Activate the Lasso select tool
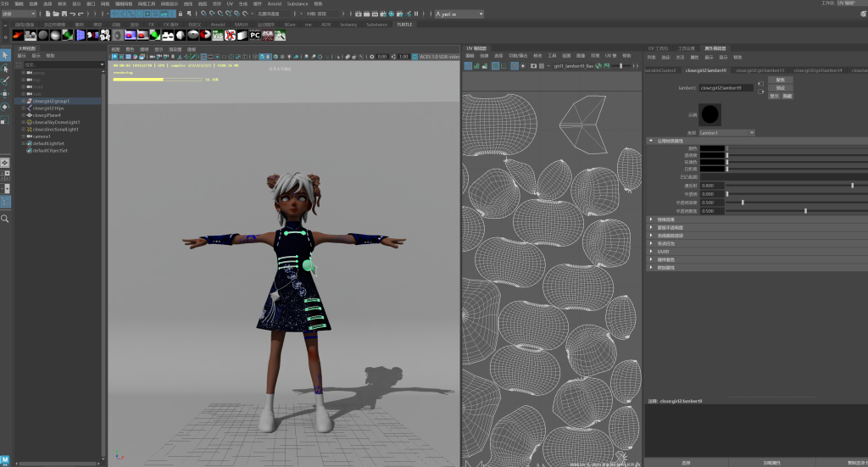Viewport: 868px width, 467px height. tap(5, 68)
